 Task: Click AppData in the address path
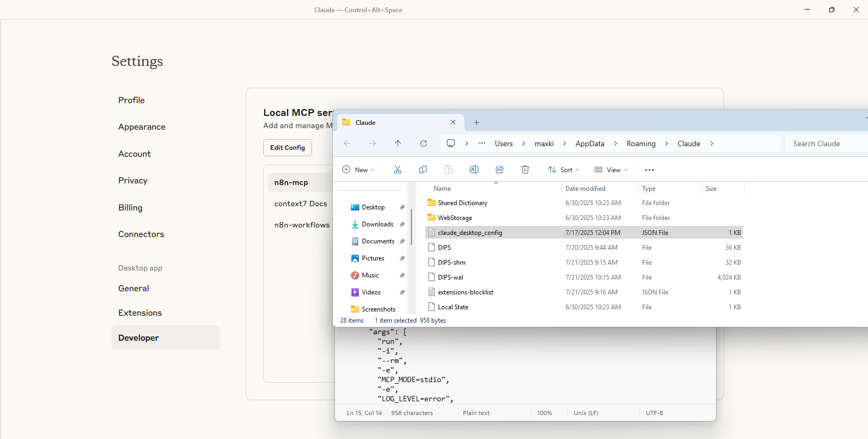(590, 143)
